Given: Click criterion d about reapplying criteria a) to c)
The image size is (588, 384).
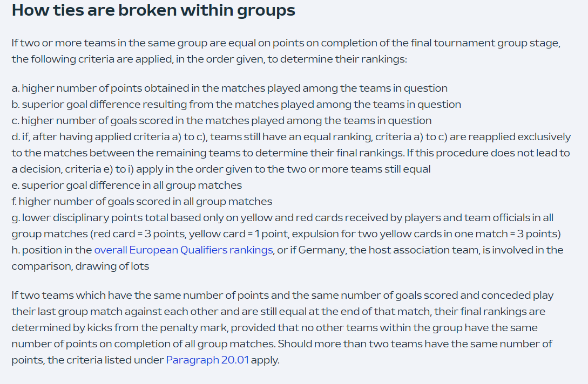Looking at the screenshot, I should pos(292,153).
